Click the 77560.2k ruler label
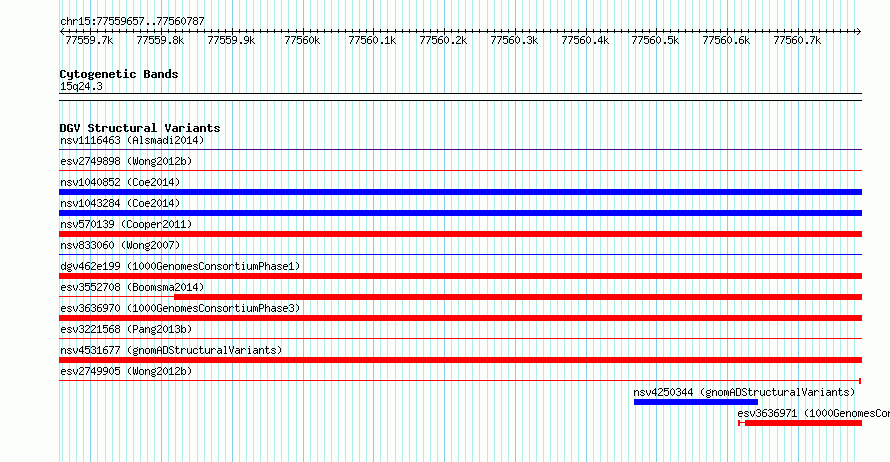Screen dimensions: 890x462 point(443,40)
